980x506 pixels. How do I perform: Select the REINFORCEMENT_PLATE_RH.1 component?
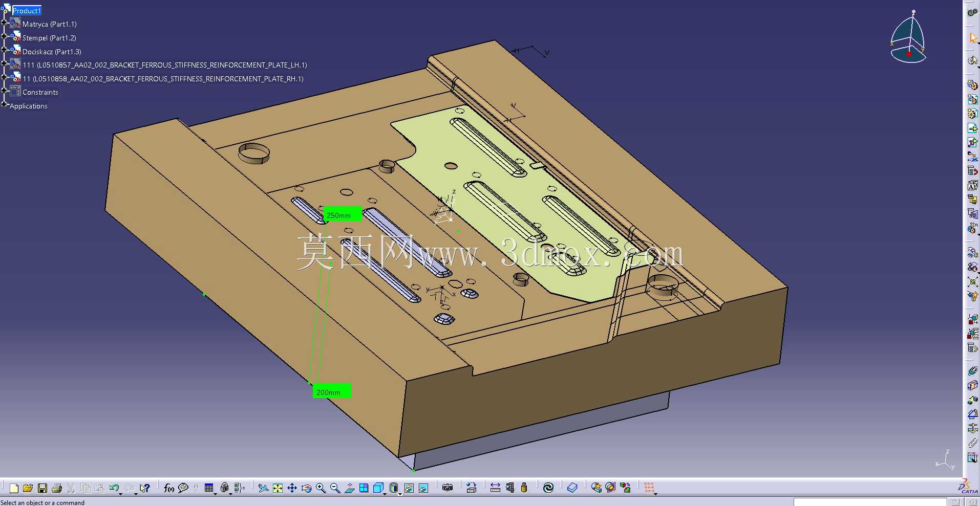[163, 79]
